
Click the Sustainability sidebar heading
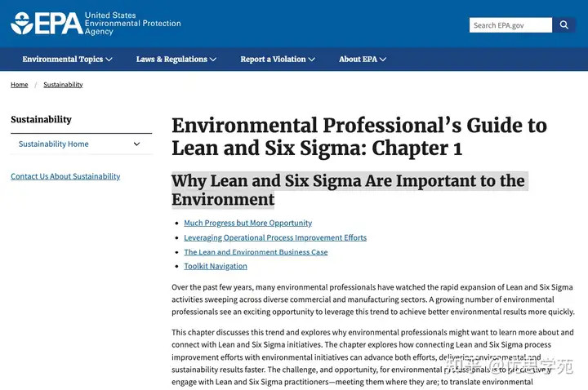(41, 119)
